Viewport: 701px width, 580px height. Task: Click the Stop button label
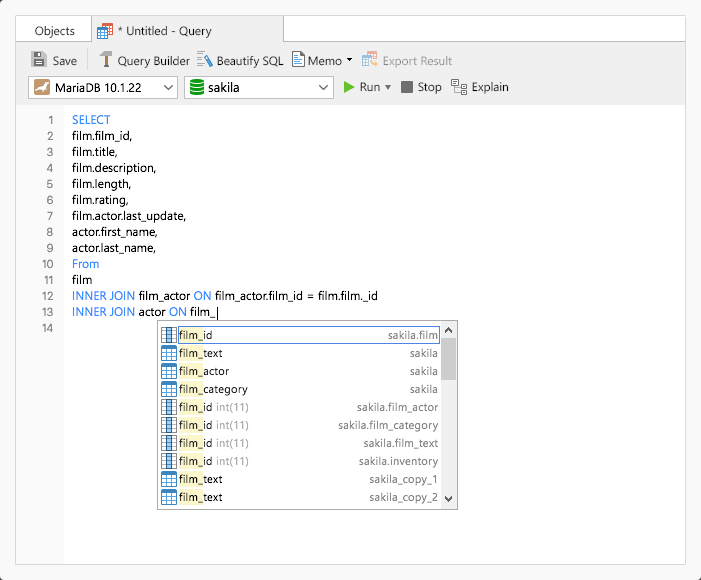(429, 87)
